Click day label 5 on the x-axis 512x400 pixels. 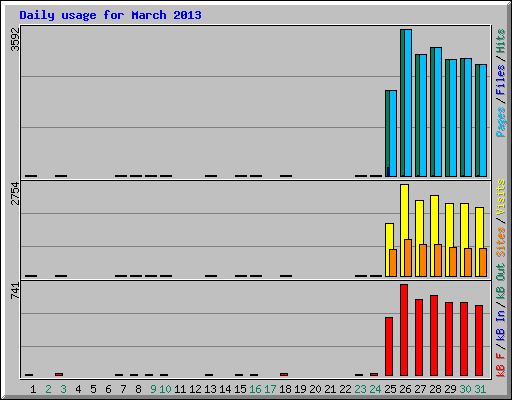coord(93,389)
